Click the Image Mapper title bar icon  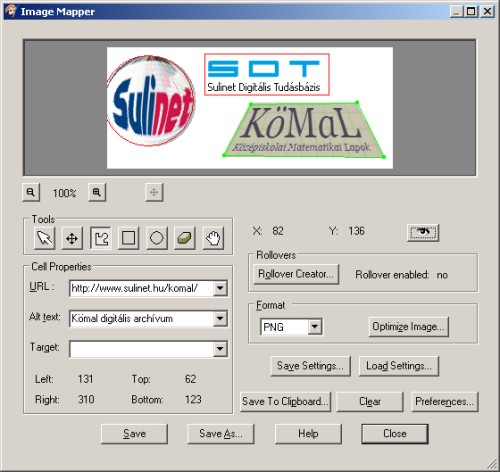click(x=11, y=11)
